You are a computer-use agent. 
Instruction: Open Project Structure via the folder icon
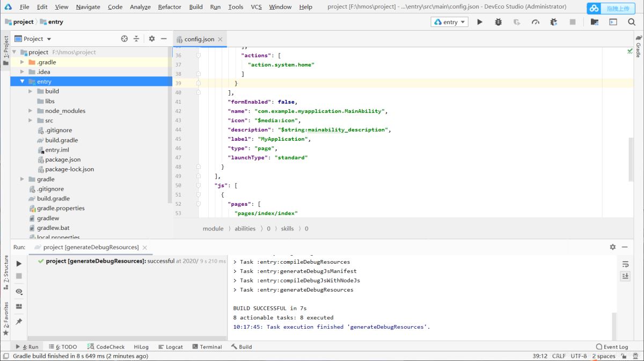click(594, 22)
